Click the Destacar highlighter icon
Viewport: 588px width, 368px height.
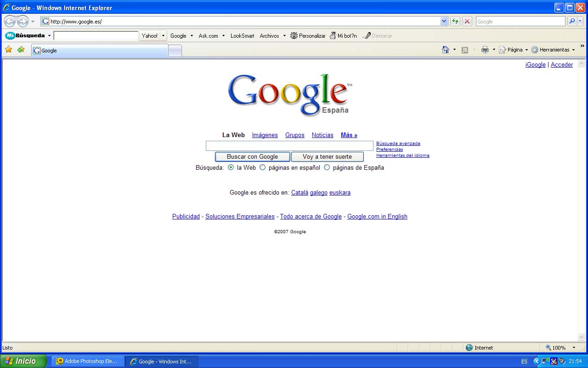tap(367, 35)
